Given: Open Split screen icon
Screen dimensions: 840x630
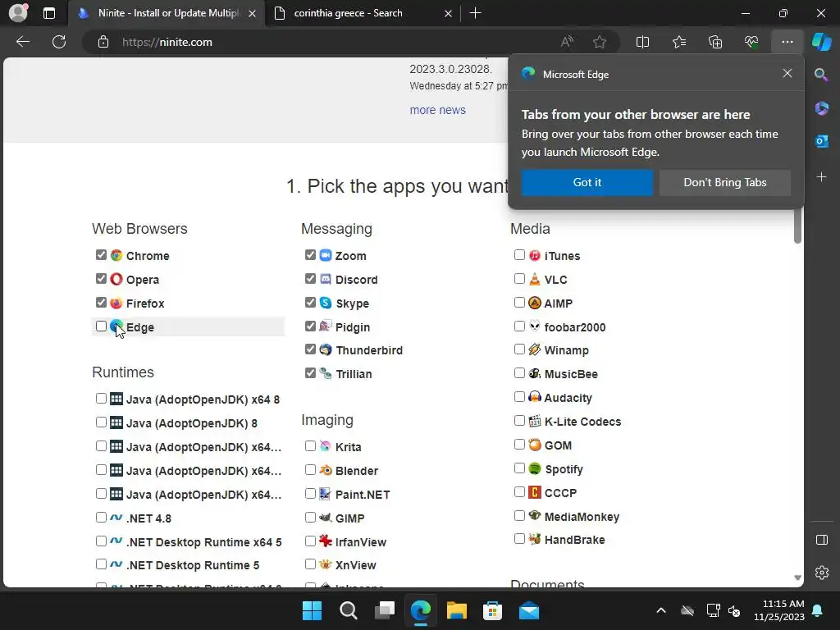Looking at the screenshot, I should coord(642,42).
